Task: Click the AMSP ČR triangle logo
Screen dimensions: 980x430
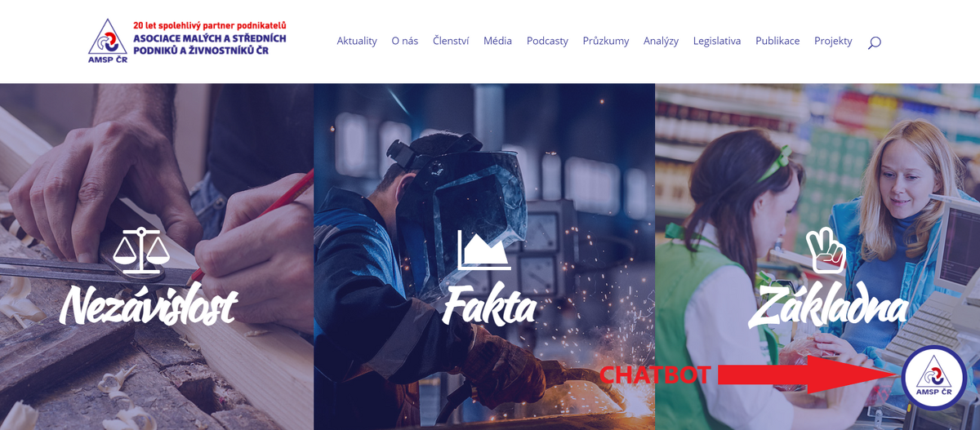Action: (x=108, y=41)
